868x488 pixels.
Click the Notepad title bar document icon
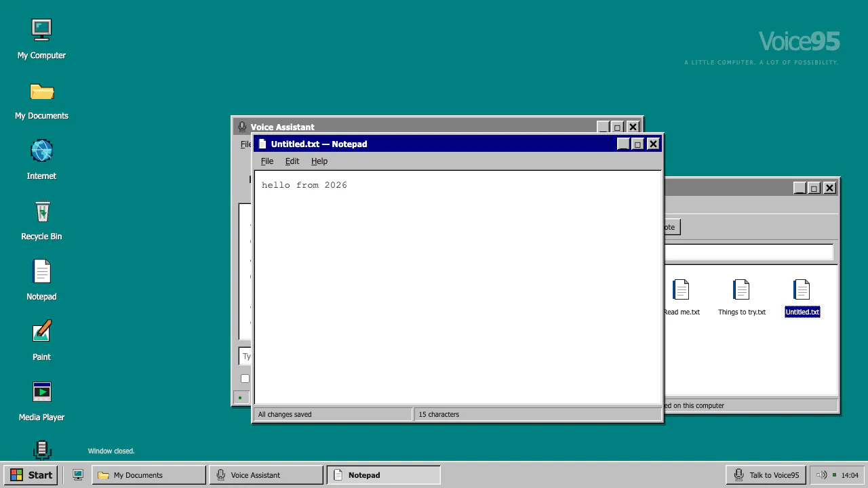(262, 144)
